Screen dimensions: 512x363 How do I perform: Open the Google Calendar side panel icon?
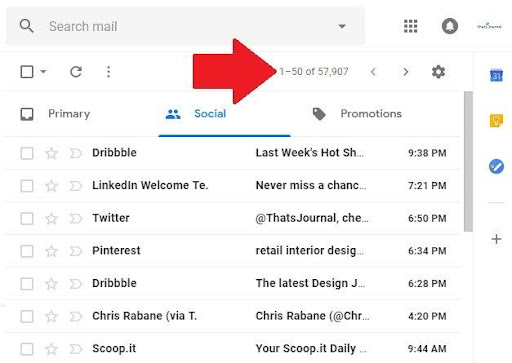496,75
